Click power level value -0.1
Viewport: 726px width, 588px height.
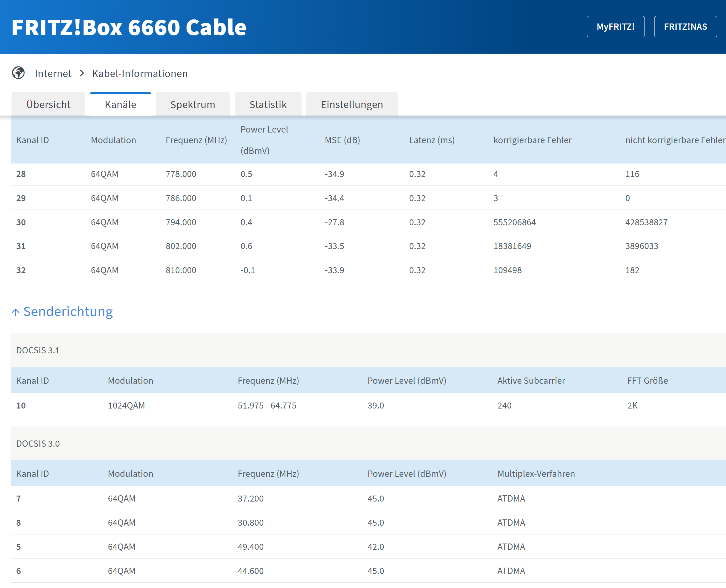(248, 270)
